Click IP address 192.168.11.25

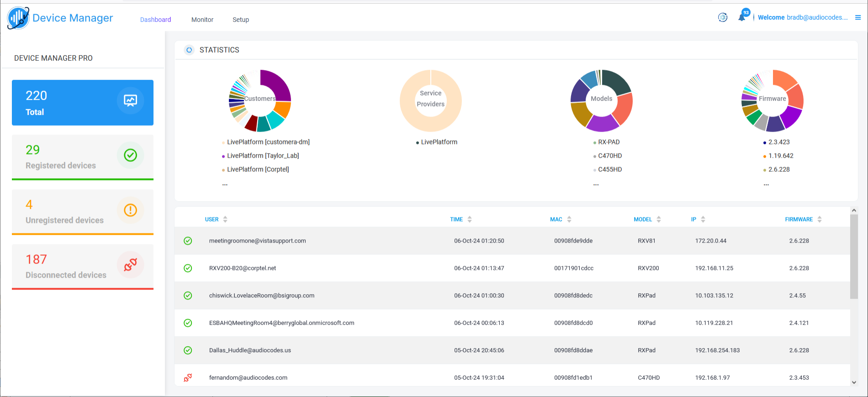714,268
